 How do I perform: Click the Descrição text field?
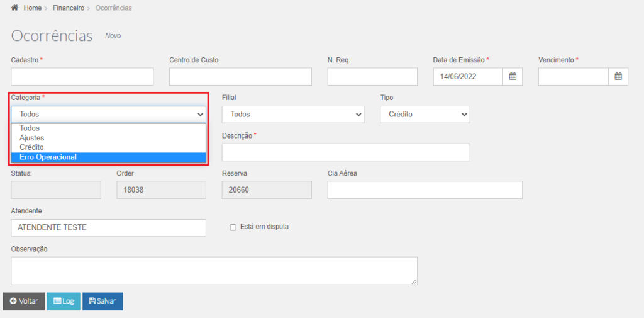pyautogui.click(x=346, y=152)
